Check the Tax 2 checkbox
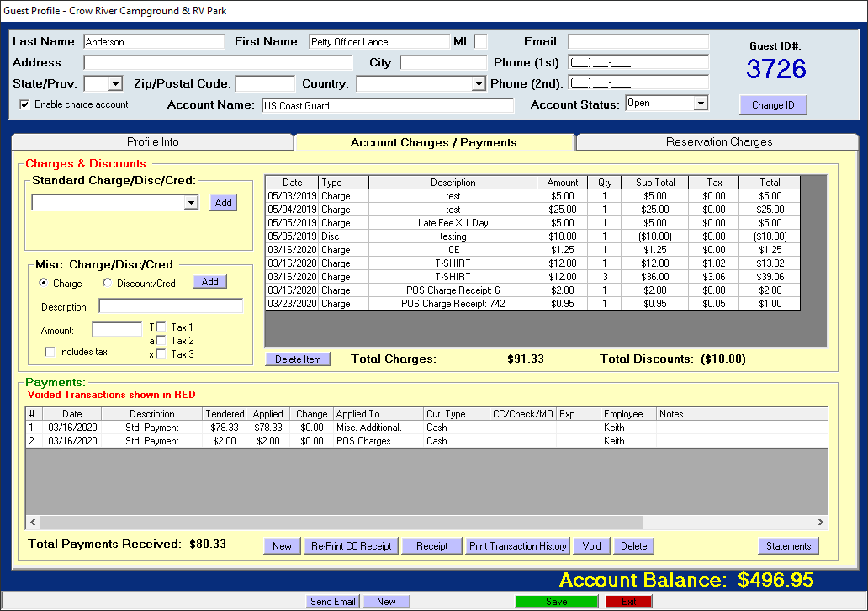This screenshot has width=868, height=611. click(x=161, y=340)
